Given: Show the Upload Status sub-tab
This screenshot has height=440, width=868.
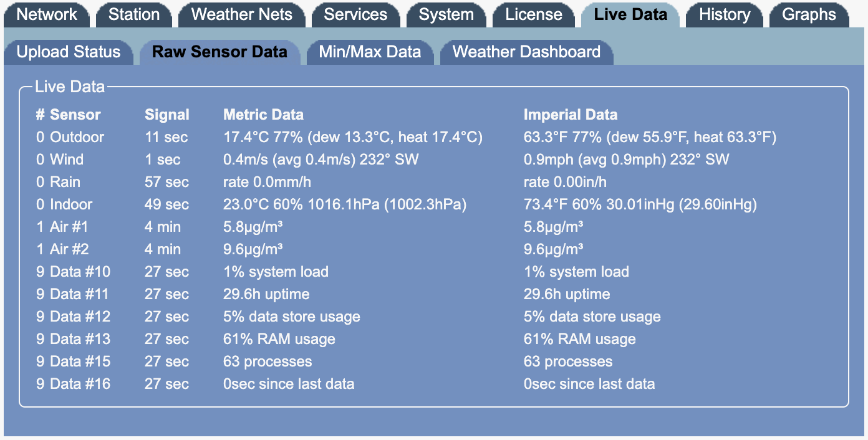Looking at the screenshot, I should click(x=69, y=52).
